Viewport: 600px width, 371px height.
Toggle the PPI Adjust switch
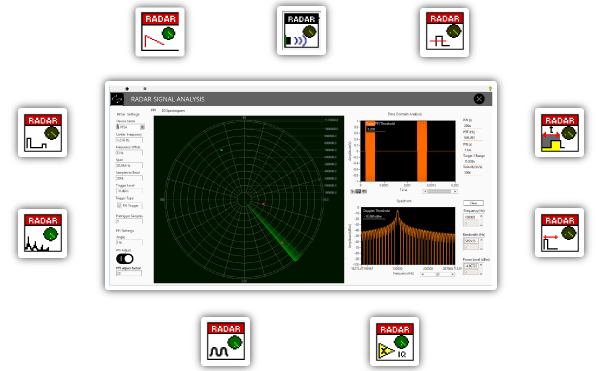125,259
